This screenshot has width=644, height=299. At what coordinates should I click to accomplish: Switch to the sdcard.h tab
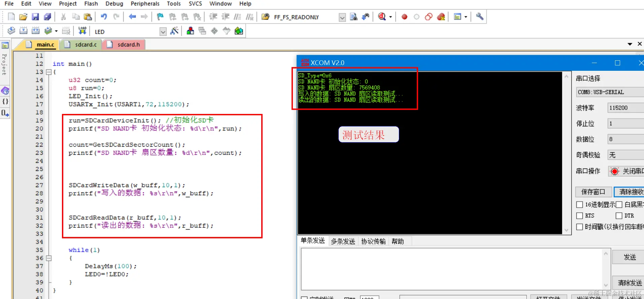point(124,44)
